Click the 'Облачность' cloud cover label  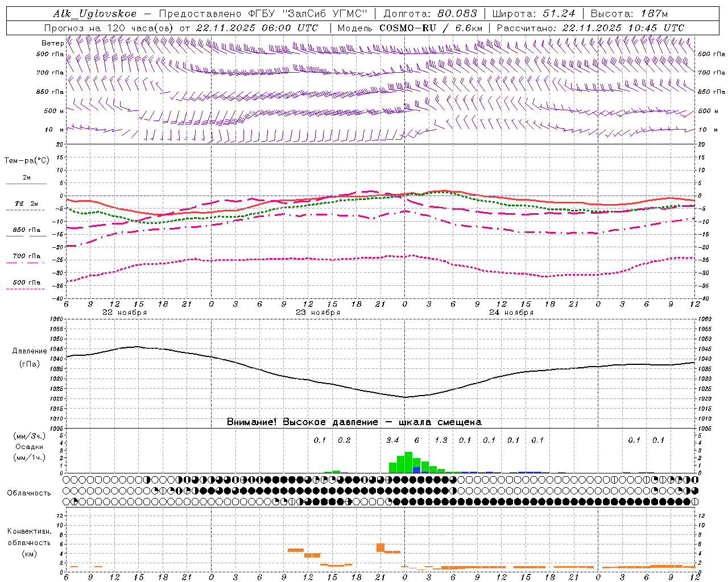29,493
